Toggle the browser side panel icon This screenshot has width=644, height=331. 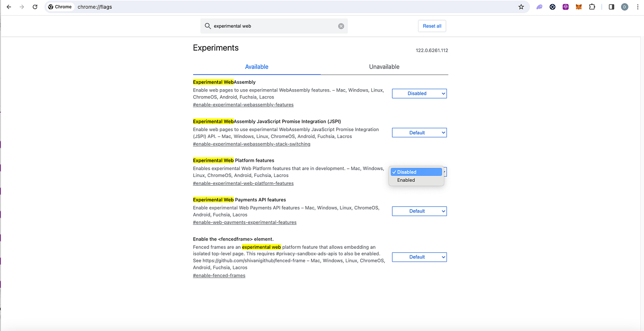tap(611, 7)
